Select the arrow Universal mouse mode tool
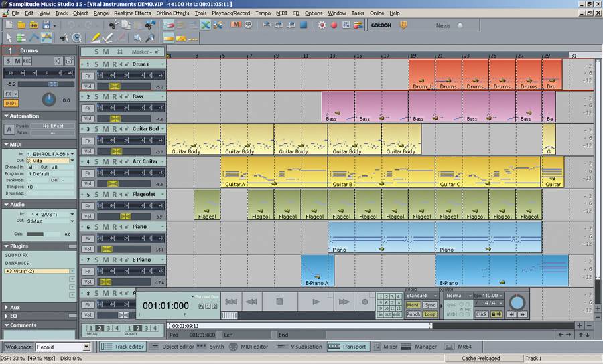 [9, 38]
